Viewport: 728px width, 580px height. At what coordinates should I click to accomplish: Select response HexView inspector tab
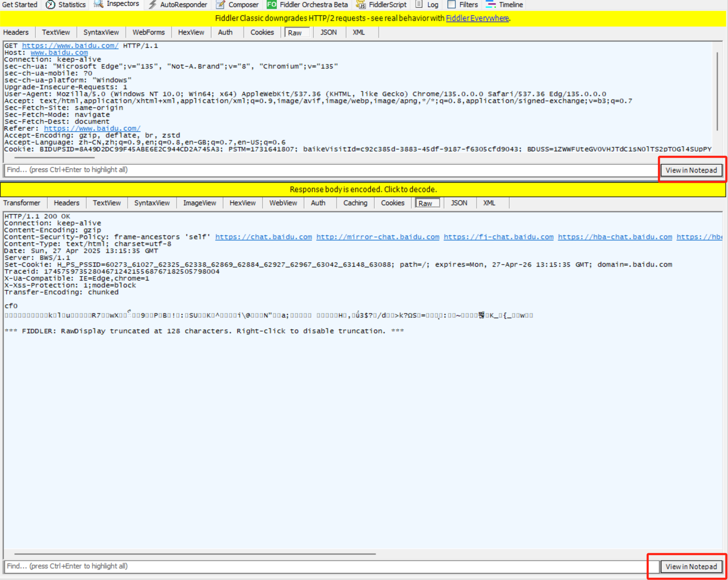[242, 203]
